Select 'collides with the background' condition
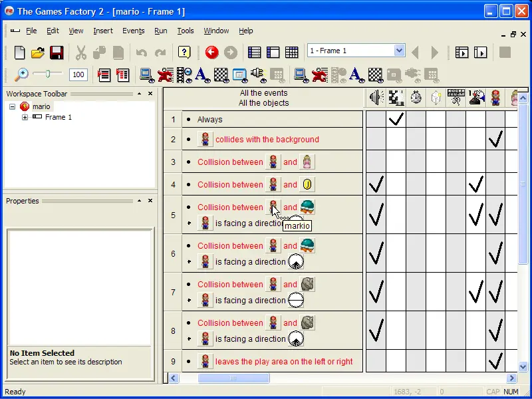 pyautogui.click(x=267, y=140)
